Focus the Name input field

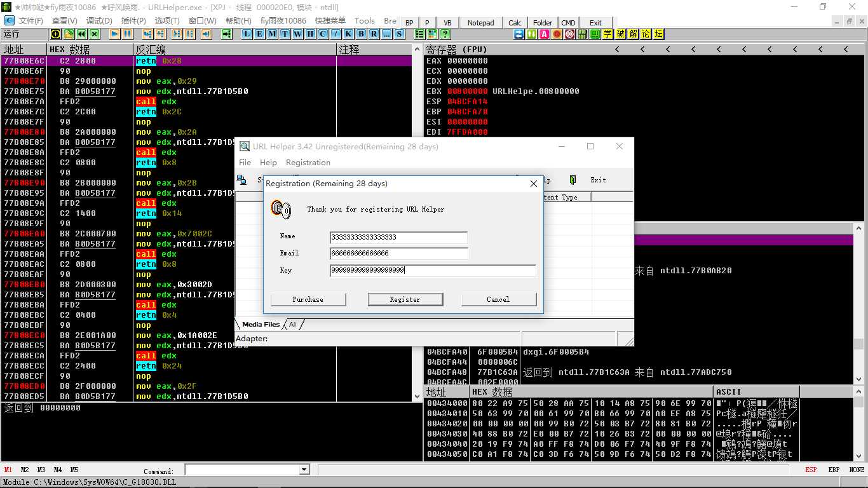pos(398,237)
